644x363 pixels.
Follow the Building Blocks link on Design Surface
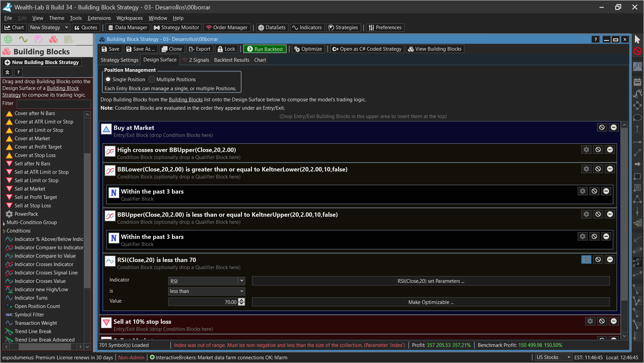[186, 100]
